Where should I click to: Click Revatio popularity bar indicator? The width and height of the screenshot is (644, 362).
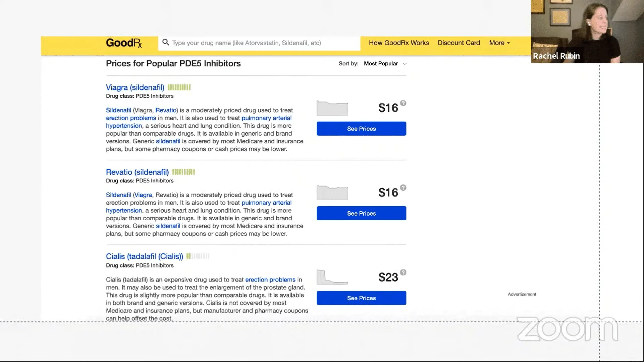point(183,172)
